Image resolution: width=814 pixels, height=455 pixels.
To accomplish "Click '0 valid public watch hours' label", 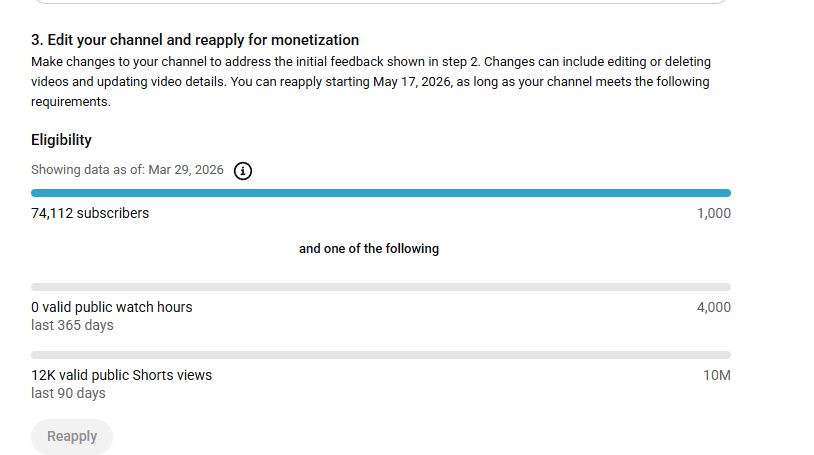I will tap(111, 307).
